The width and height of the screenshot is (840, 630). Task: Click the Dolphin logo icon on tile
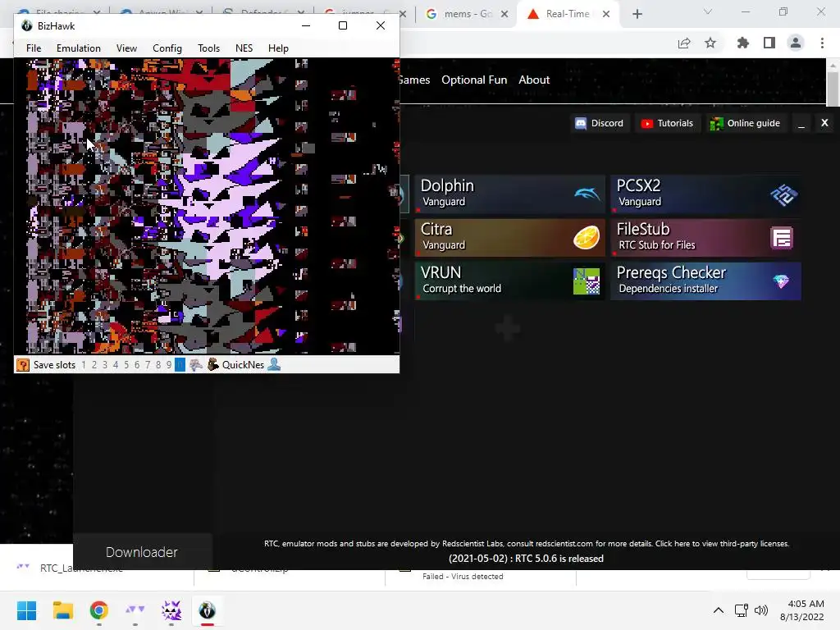tap(587, 194)
